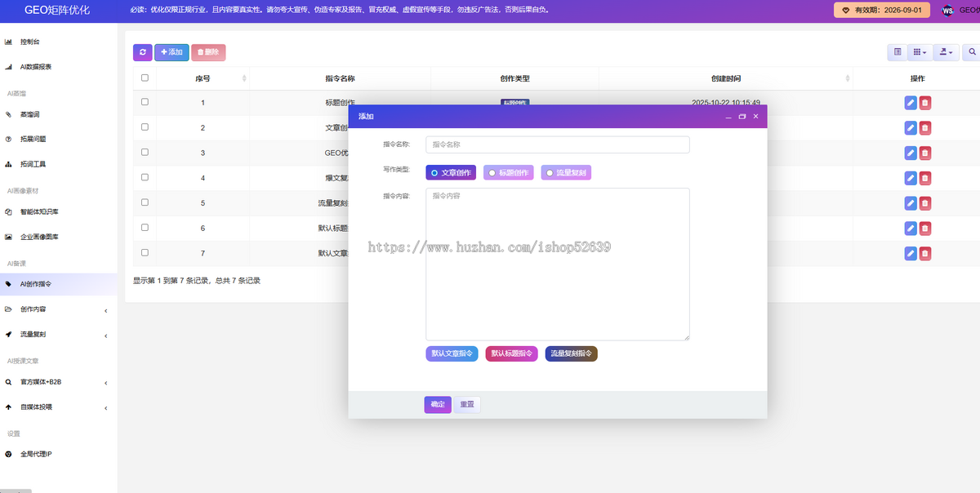This screenshot has height=493, width=980.
Task: Insert the 默认标题指令 template
Action: (x=511, y=354)
